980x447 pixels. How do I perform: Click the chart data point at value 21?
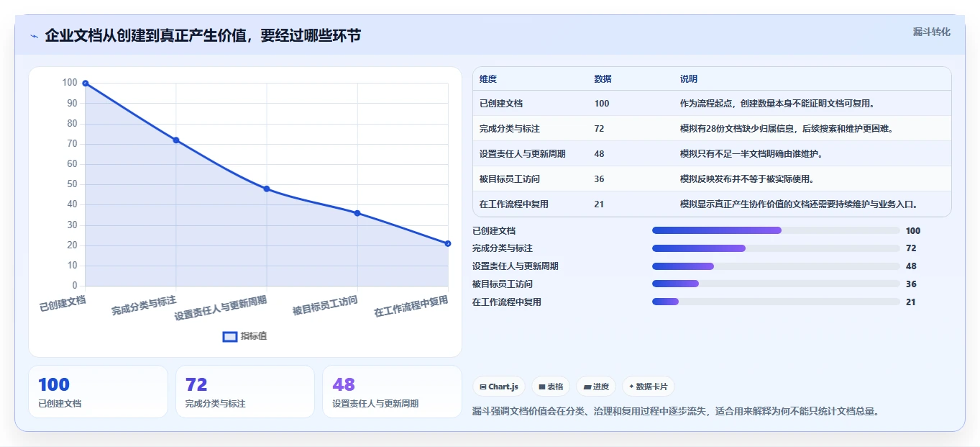click(x=448, y=243)
